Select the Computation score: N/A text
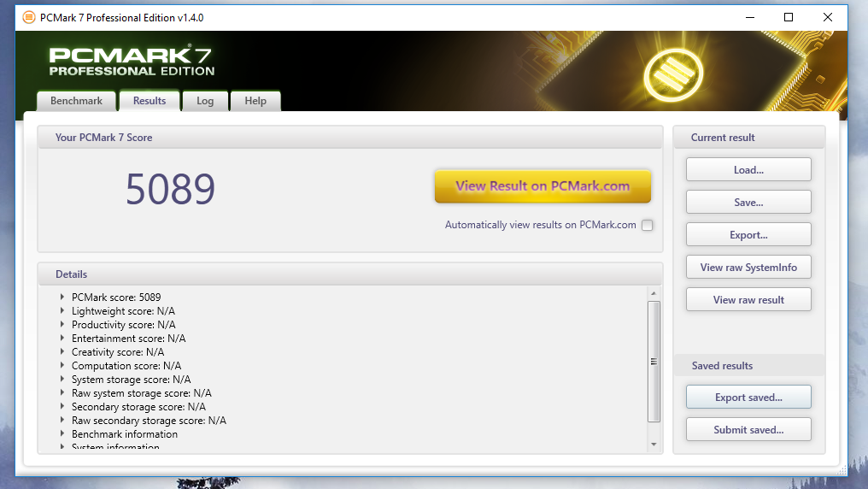This screenshot has width=868, height=489. click(x=126, y=366)
